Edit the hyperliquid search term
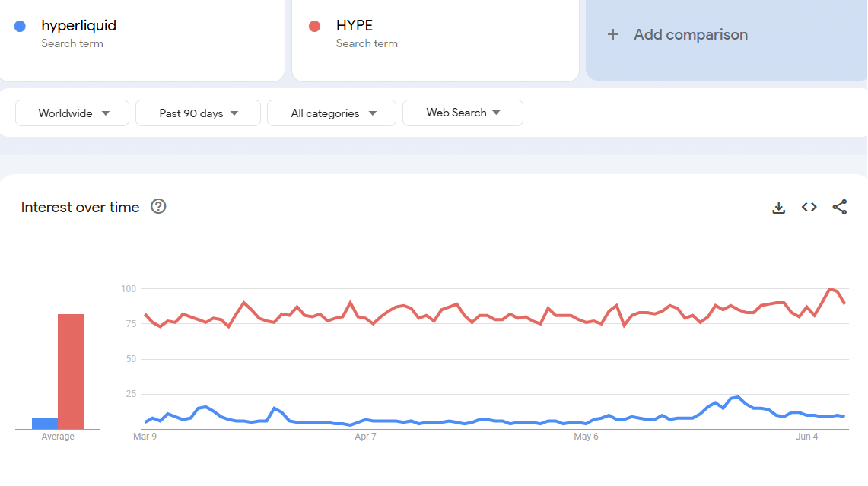This screenshot has width=868, height=486. [79, 26]
